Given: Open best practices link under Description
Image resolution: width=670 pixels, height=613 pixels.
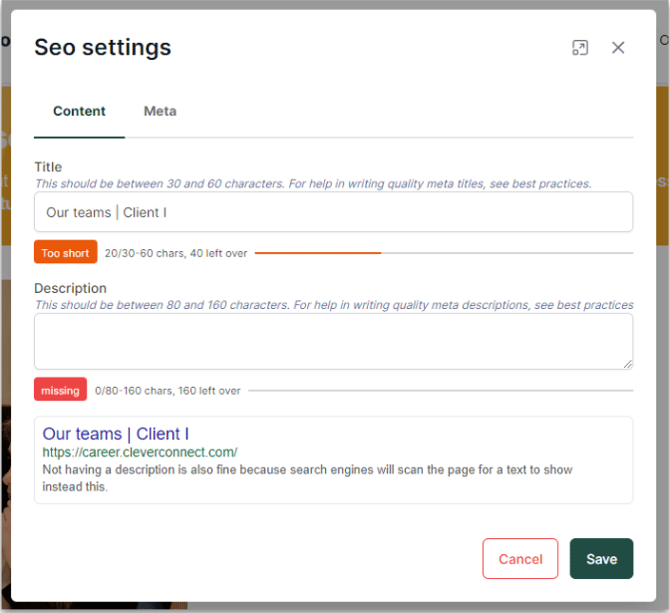Looking at the screenshot, I should (595, 305).
